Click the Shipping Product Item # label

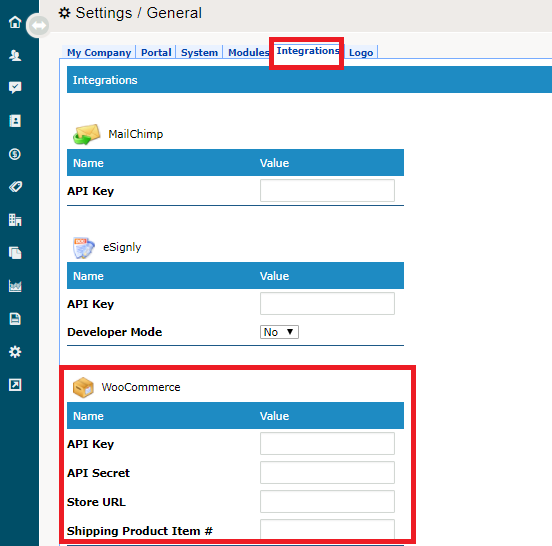pos(140,531)
